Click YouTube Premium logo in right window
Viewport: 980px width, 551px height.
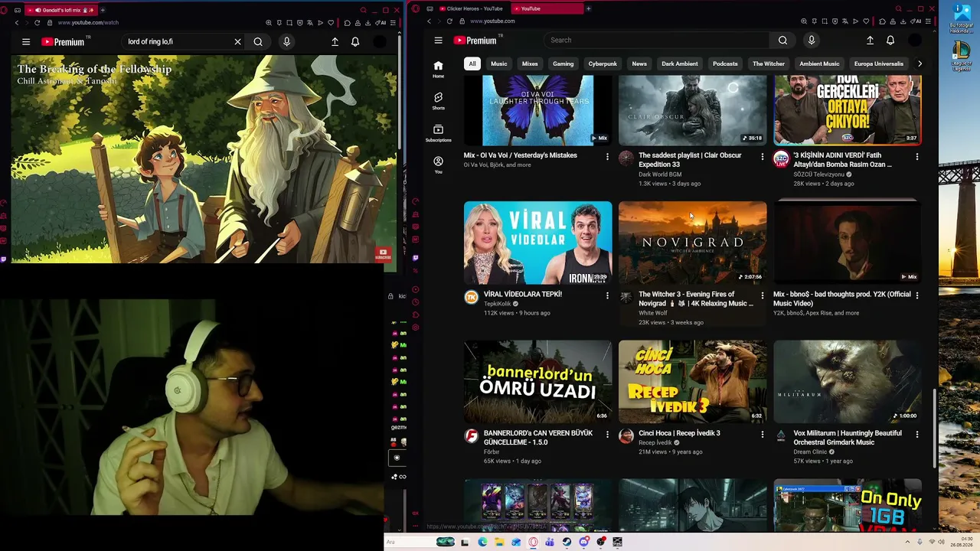point(475,41)
